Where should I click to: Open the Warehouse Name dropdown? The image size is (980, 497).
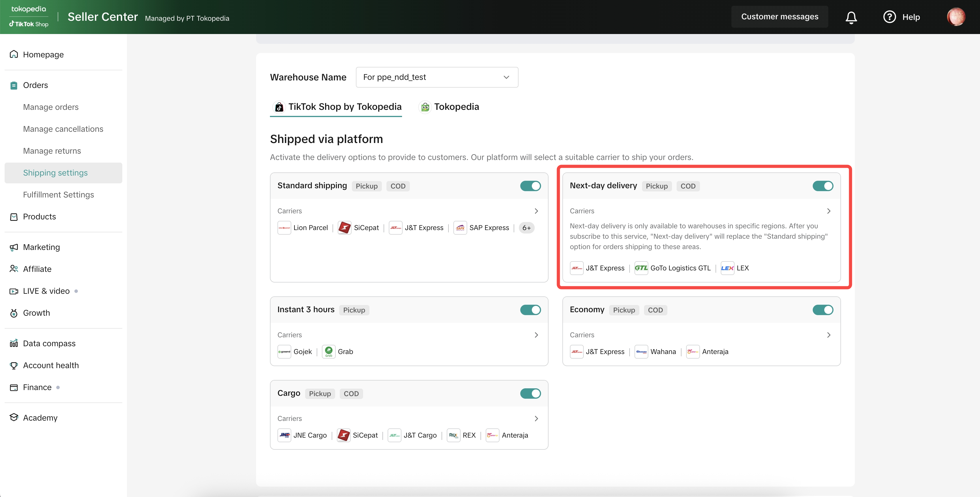(437, 77)
